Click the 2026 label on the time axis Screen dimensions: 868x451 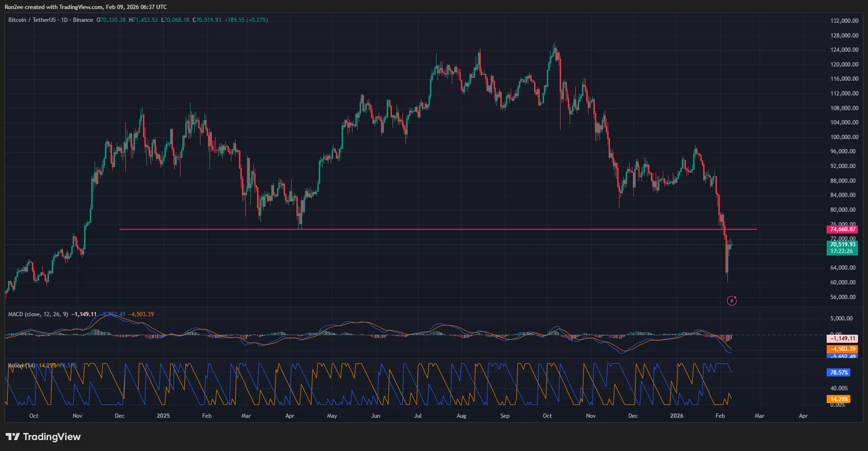[677, 415]
